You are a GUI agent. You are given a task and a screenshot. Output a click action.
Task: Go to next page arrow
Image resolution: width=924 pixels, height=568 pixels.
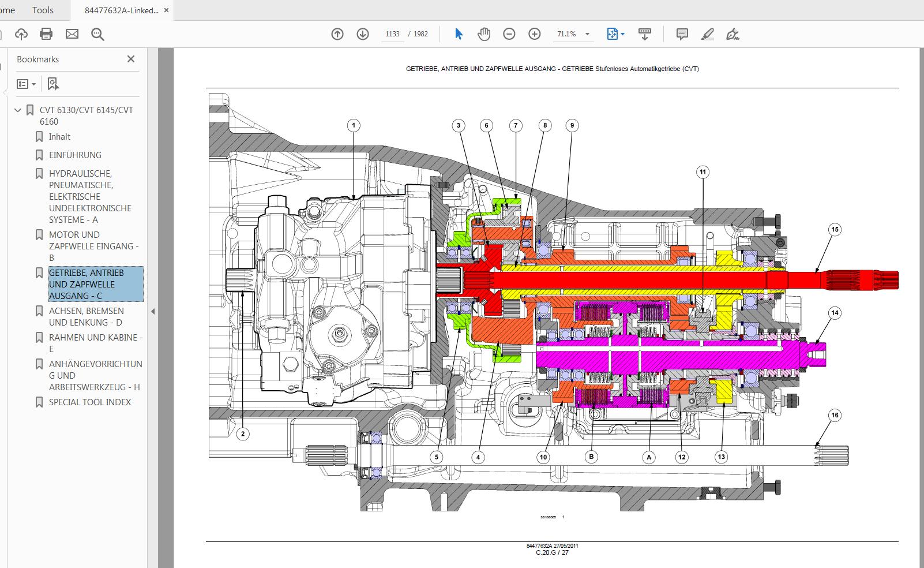point(363,35)
